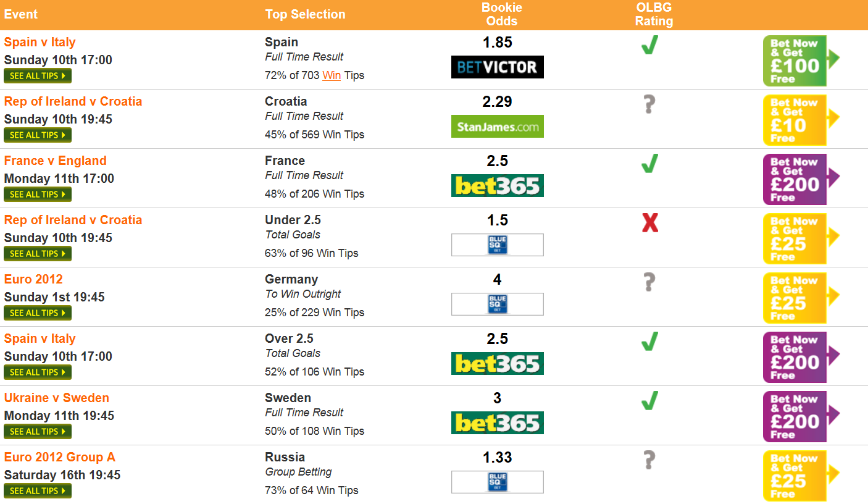Click Blue Sq logo for Under 2.5 selection
This screenshot has height=504, width=868.
point(497,245)
